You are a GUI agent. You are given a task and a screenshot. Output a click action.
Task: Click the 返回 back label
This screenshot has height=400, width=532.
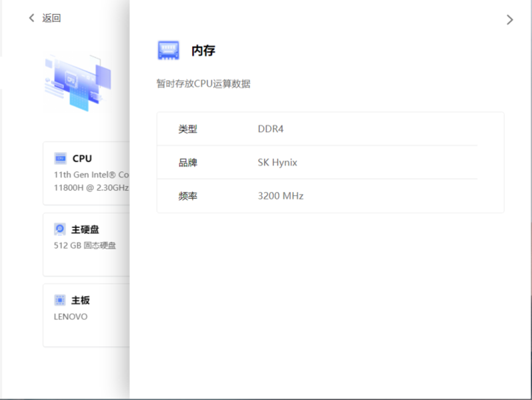coord(51,18)
